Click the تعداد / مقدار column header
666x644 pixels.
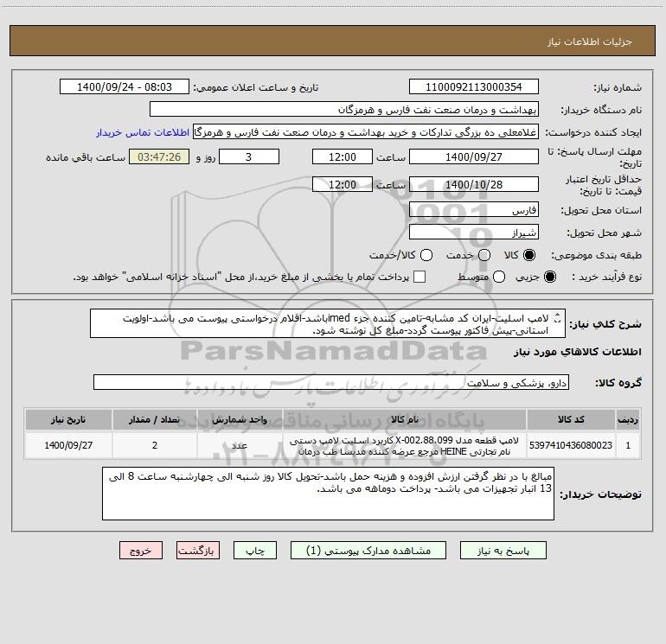(x=155, y=420)
